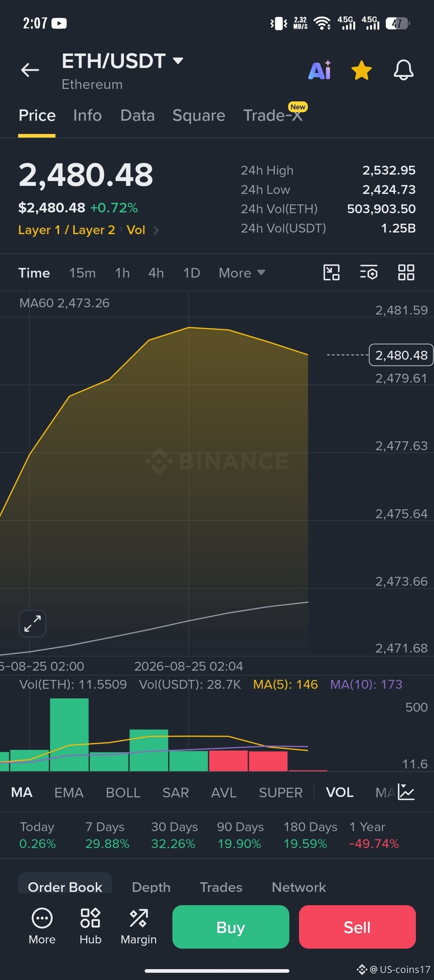The height and width of the screenshot is (980, 434).
Task: Expand the chevron next to Vol tag
Action: [156, 230]
